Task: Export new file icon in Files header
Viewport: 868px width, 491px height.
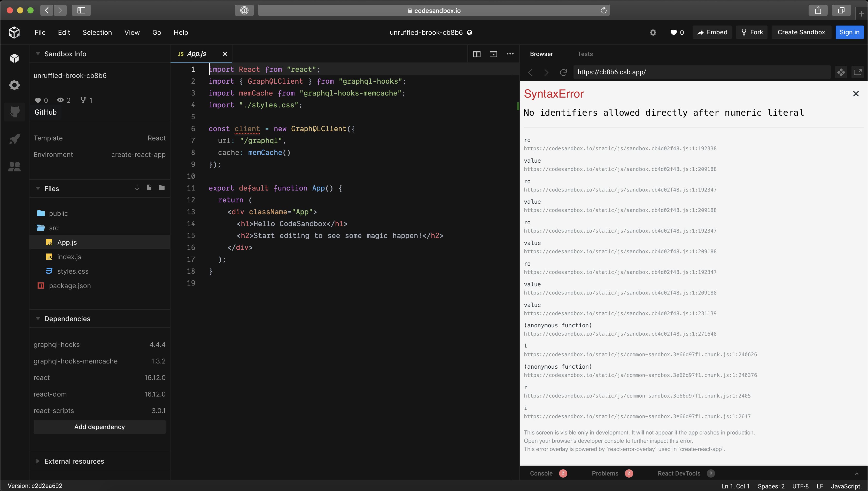Action: click(x=149, y=188)
